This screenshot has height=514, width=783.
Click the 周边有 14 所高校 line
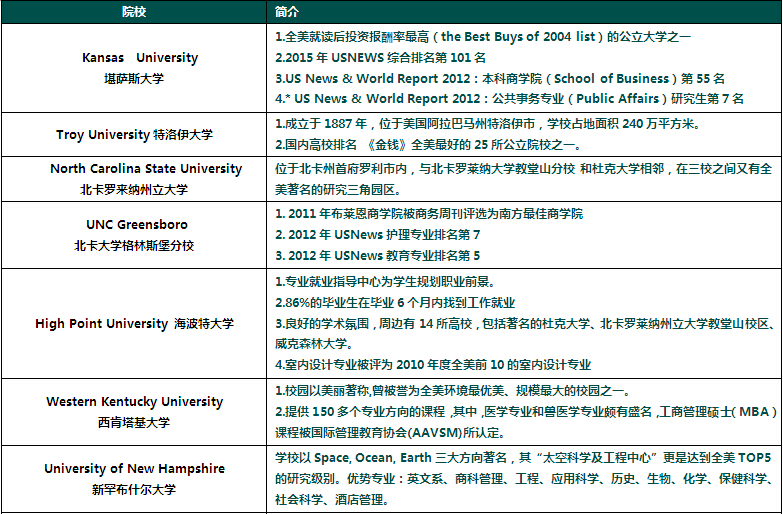pos(526,324)
